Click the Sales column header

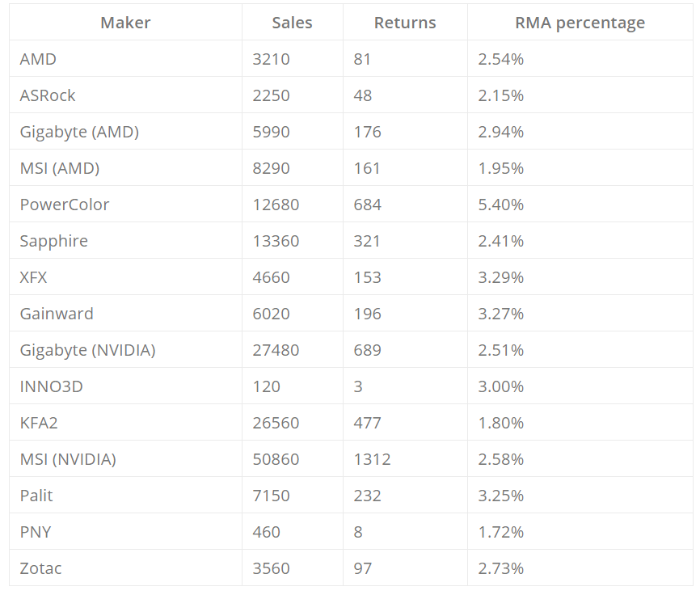pos(292,23)
